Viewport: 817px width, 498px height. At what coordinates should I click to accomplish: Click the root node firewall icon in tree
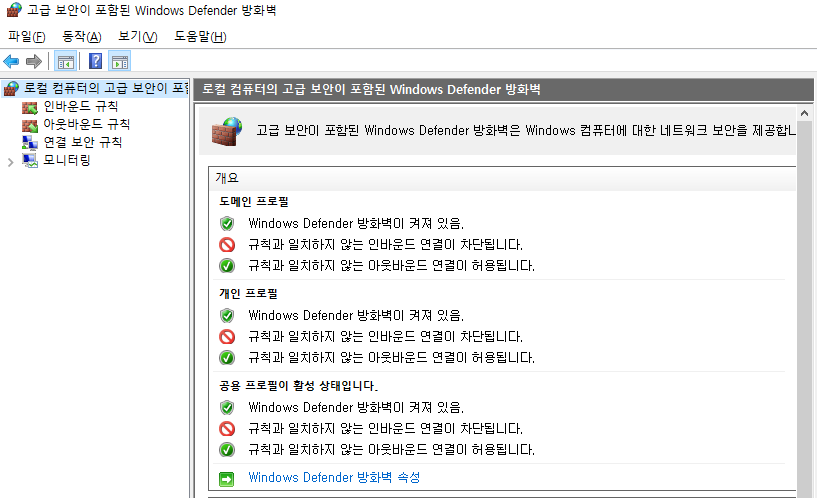[11, 89]
